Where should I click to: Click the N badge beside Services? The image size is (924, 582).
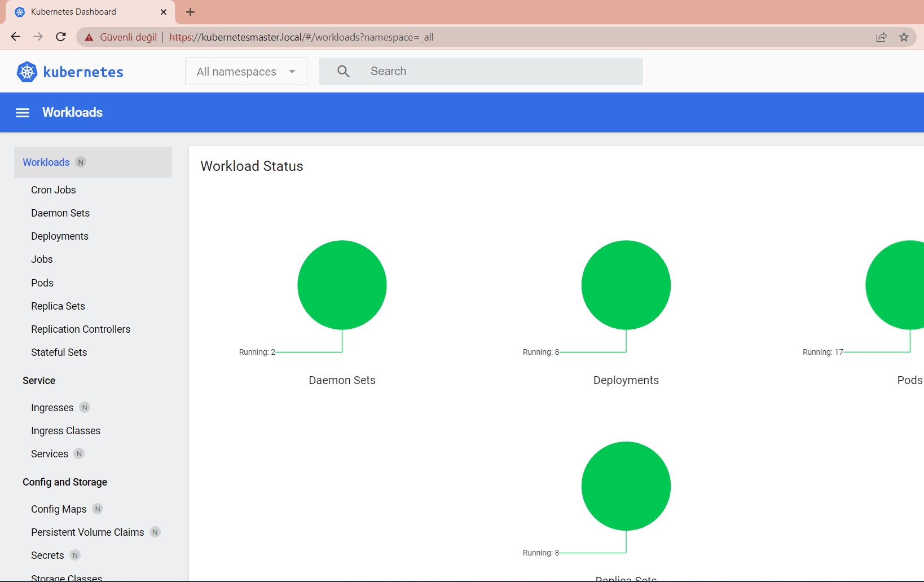pos(79,453)
